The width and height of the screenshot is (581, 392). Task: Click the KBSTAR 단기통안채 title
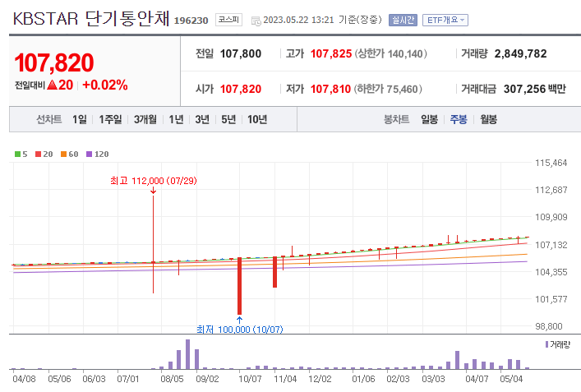pos(90,19)
